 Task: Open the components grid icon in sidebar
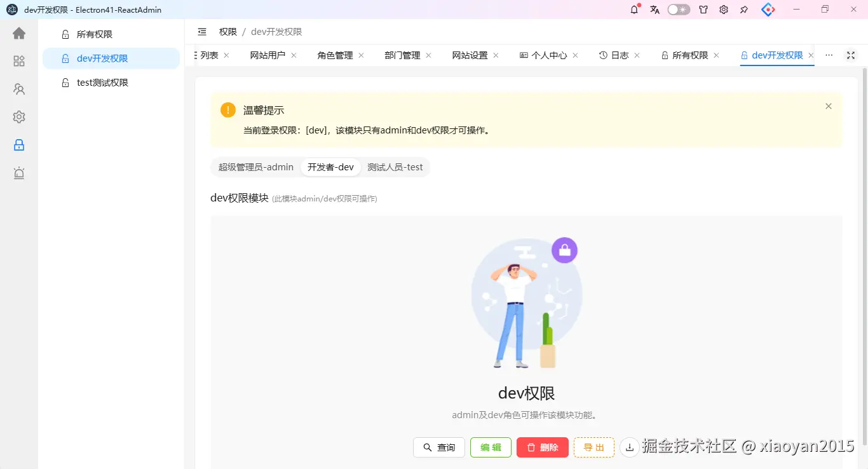(19, 61)
